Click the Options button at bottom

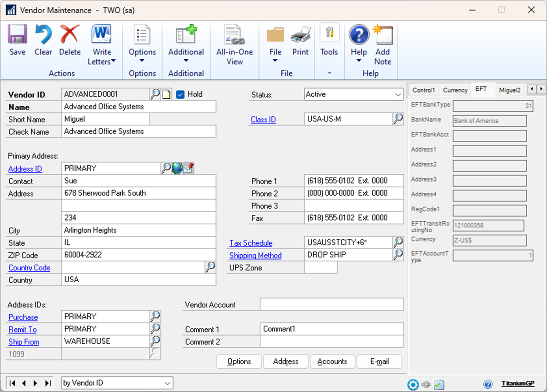(239, 361)
